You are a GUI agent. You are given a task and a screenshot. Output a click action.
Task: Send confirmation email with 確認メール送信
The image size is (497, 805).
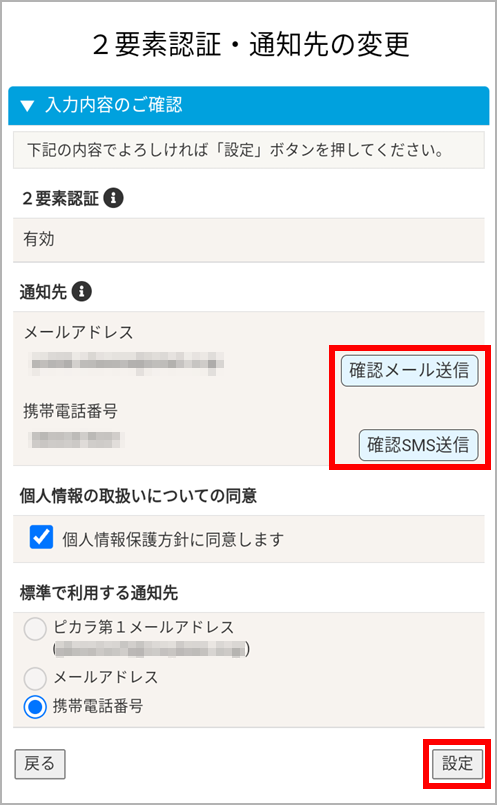click(409, 371)
